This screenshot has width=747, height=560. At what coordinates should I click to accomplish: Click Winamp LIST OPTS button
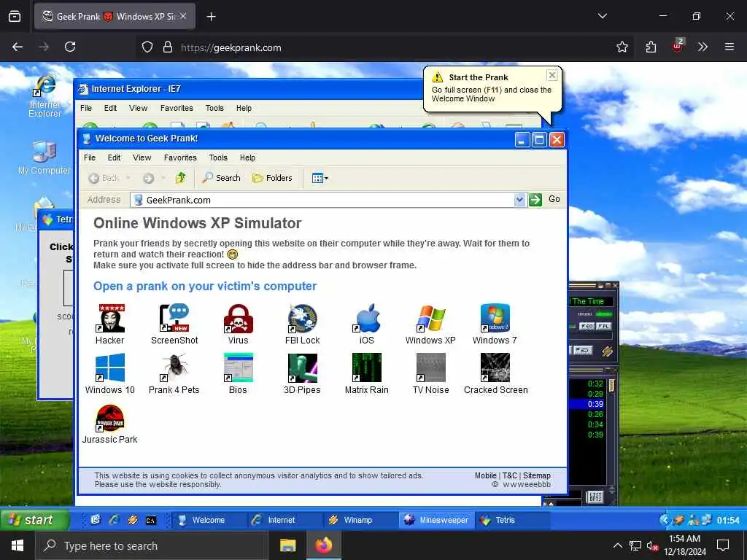(595, 497)
